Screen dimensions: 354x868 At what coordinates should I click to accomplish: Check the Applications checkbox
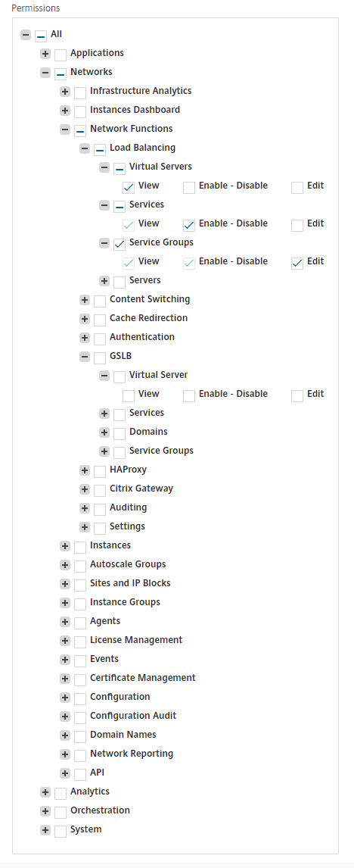tap(61, 55)
